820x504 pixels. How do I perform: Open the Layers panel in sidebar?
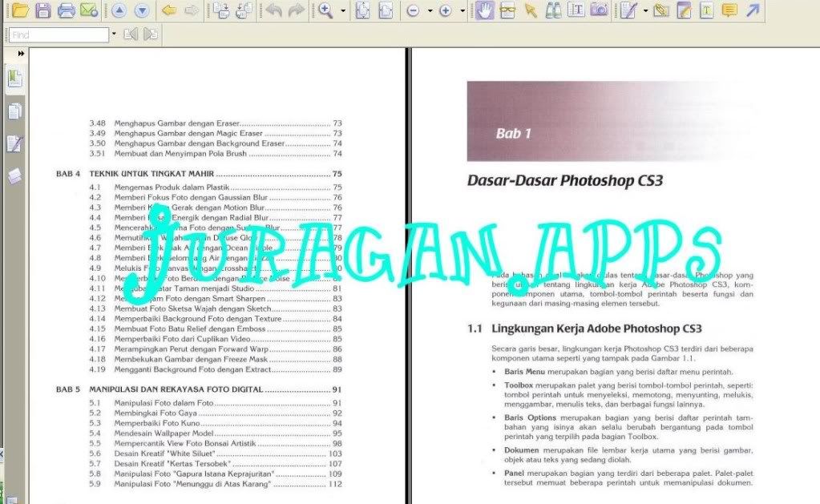[x=14, y=176]
